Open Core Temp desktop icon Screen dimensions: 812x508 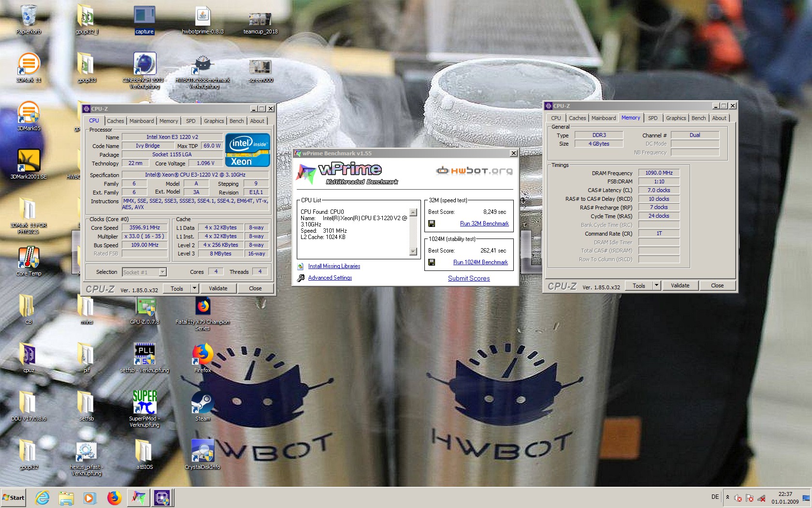[x=29, y=261]
